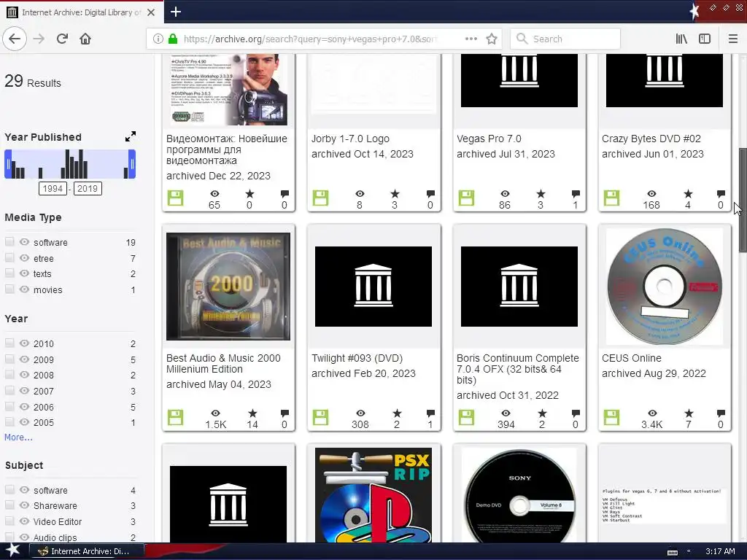Show more year filter options

(x=18, y=437)
